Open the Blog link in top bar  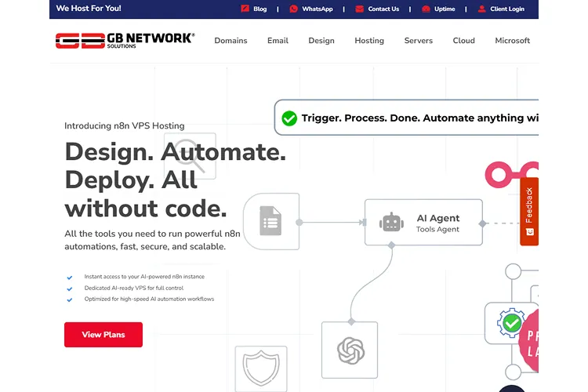260,9
